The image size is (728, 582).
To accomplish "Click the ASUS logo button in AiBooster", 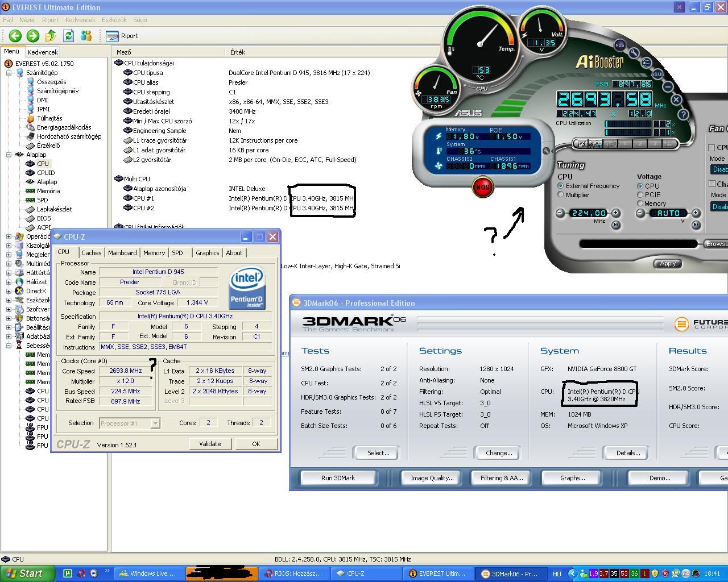I will tap(658, 74).
